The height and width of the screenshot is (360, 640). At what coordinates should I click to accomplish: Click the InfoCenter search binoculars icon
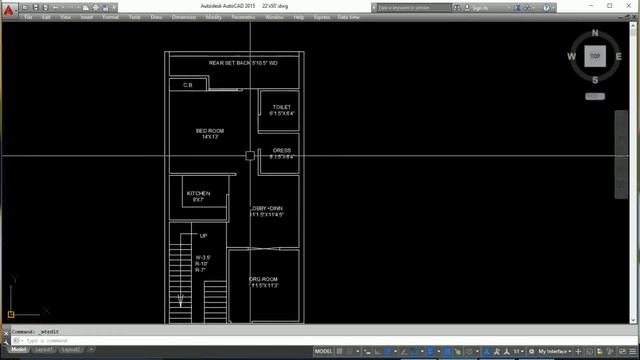457,8
